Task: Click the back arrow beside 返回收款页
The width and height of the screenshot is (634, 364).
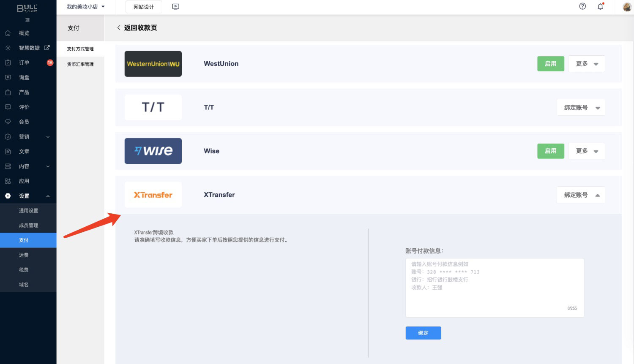Action: [x=119, y=28]
